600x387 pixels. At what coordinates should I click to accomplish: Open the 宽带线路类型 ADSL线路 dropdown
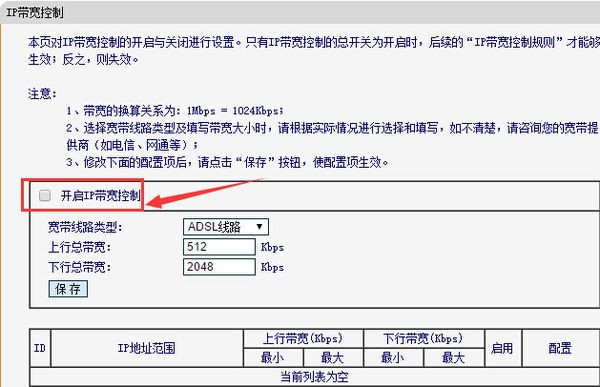[x=226, y=227]
